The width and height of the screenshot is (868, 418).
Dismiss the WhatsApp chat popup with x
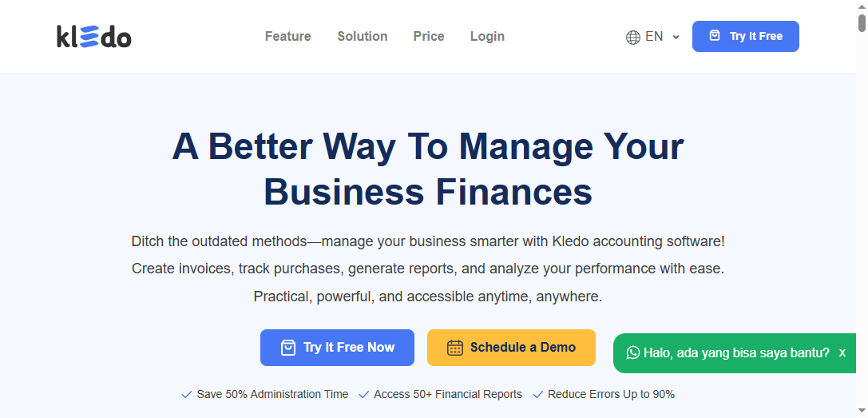point(842,352)
